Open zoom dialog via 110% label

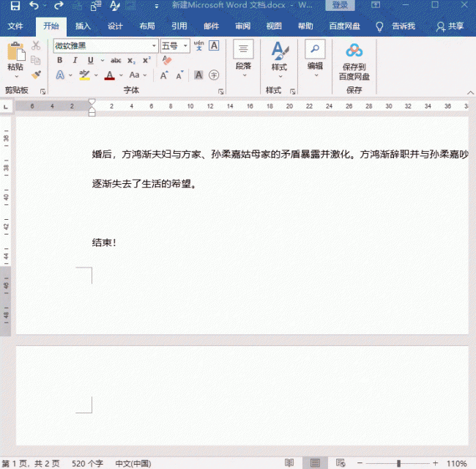457,464
